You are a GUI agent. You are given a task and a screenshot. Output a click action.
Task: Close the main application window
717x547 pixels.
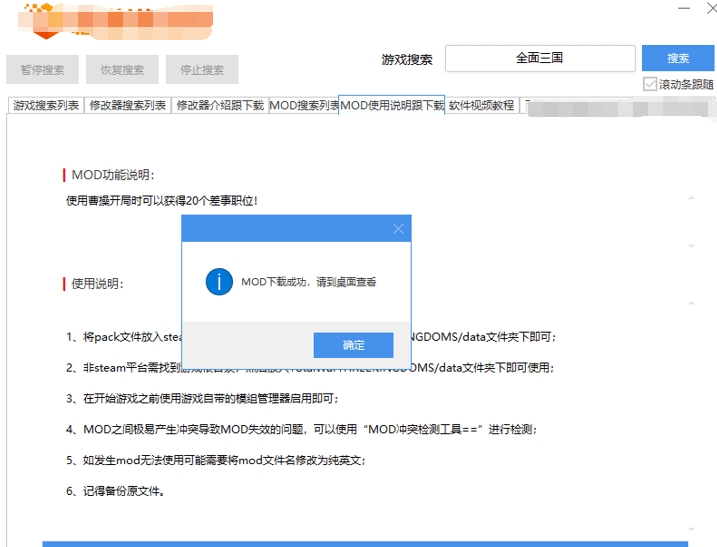coord(712,8)
